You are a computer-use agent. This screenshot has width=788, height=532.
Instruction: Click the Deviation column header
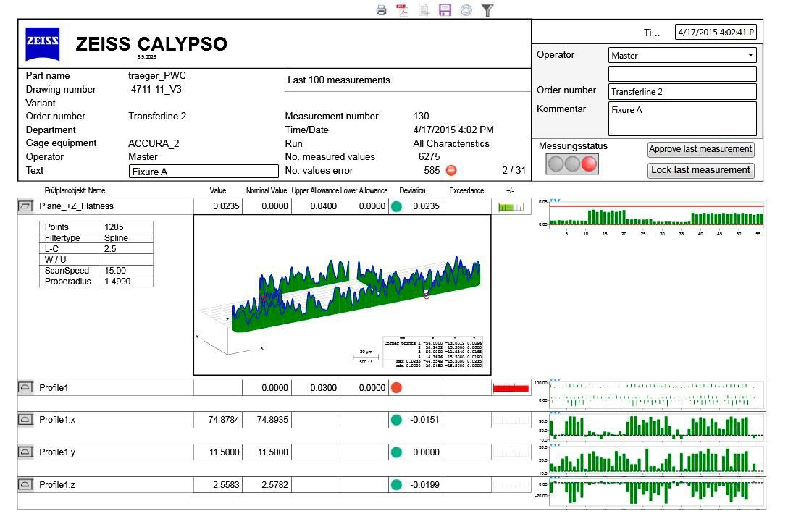(412, 190)
